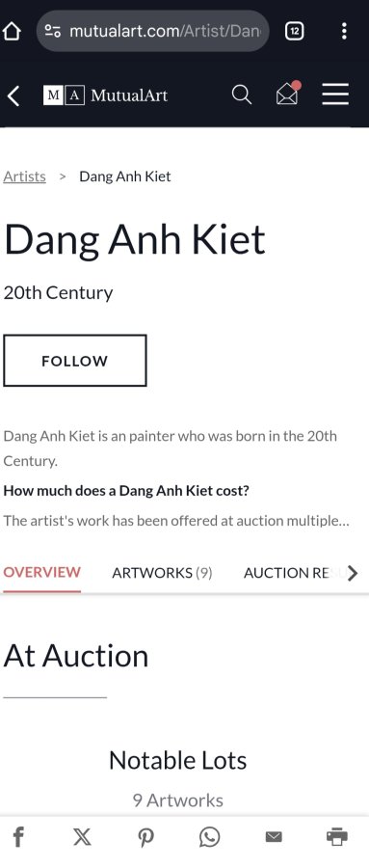Open the envelope notifications icon
The width and height of the screenshot is (369, 868).
pos(288,93)
